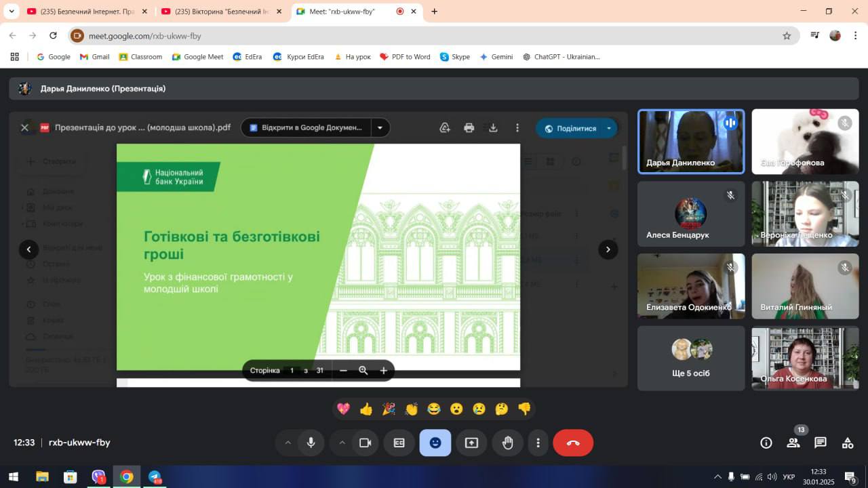The height and width of the screenshot is (488, 868).
Task: Open dropdown next to Open in Google Docs
Action: 380,127
